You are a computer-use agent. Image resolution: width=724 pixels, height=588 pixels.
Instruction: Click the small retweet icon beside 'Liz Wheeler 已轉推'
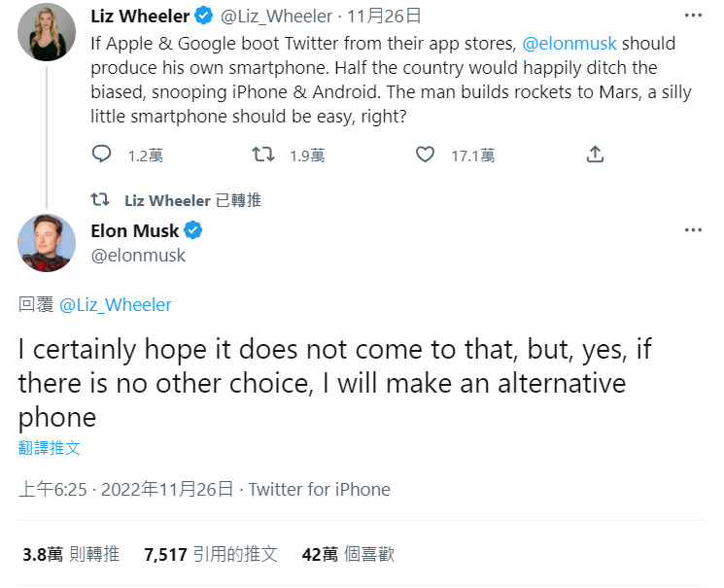point(99,200)
